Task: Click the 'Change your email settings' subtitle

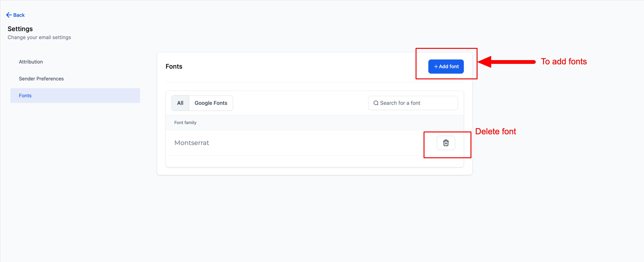Action: 39,37
